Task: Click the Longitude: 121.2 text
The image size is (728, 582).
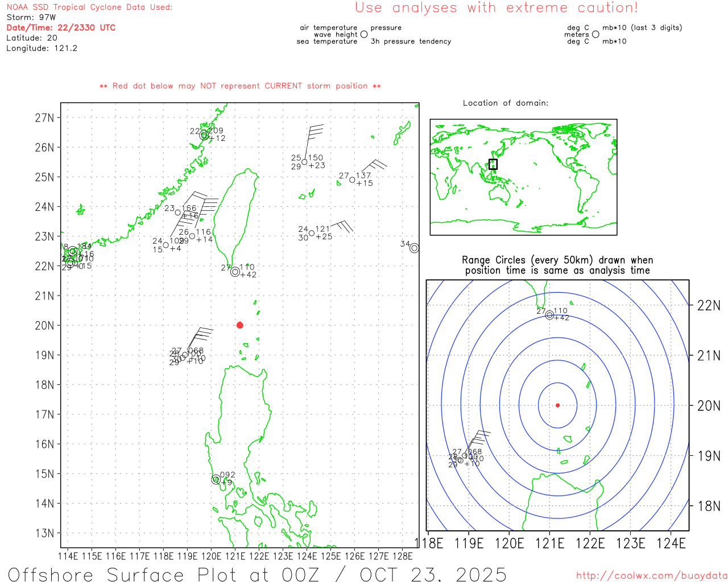Action: click(42, 48)
